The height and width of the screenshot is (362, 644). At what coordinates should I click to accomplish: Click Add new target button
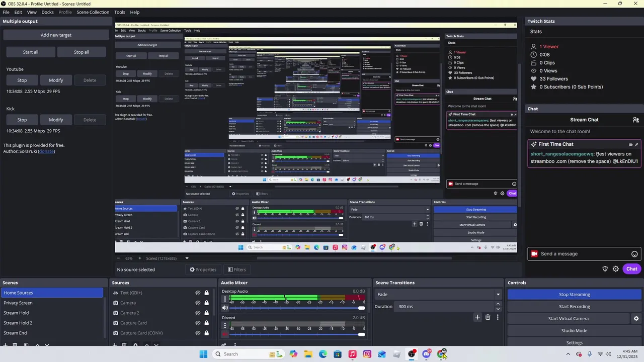(x=56, y=35)
